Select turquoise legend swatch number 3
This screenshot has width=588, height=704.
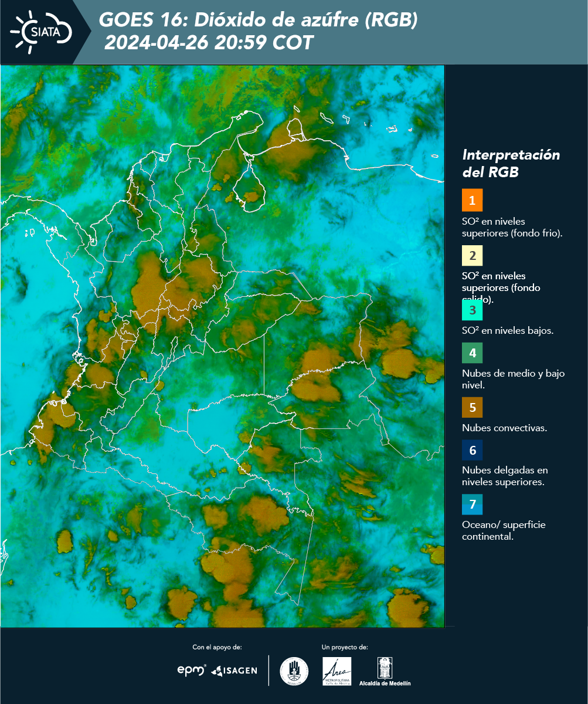pos(472,310)
